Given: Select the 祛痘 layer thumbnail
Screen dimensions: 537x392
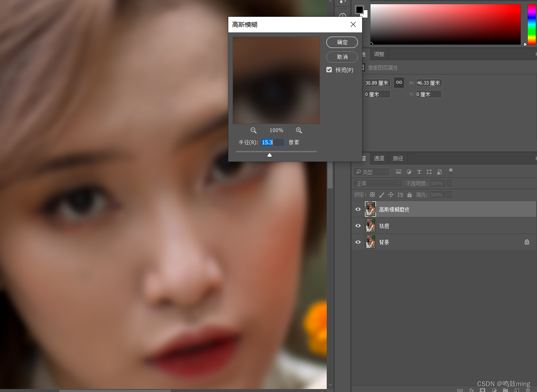Looking at the screenshot, I should tap(370, 225).
